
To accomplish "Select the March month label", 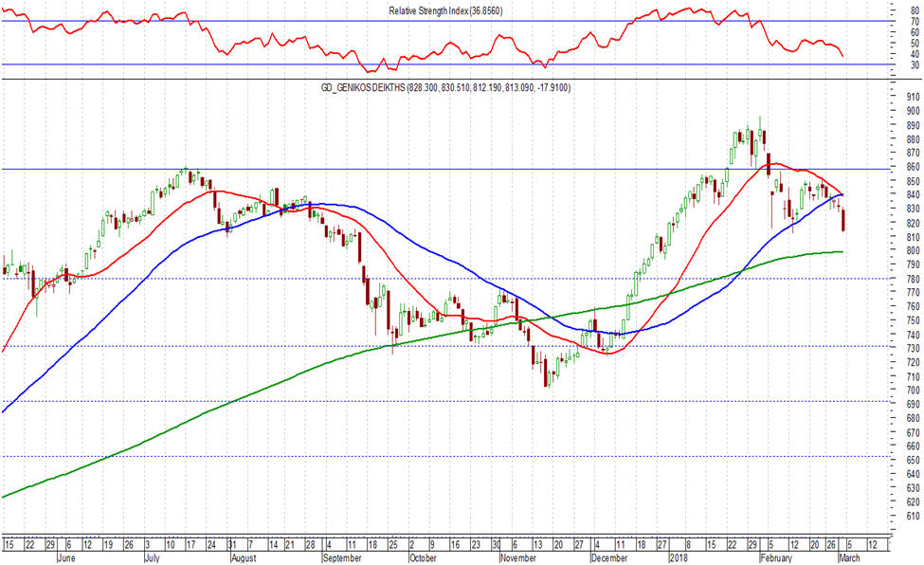I will pyautogui.click(x=848, y=558).
